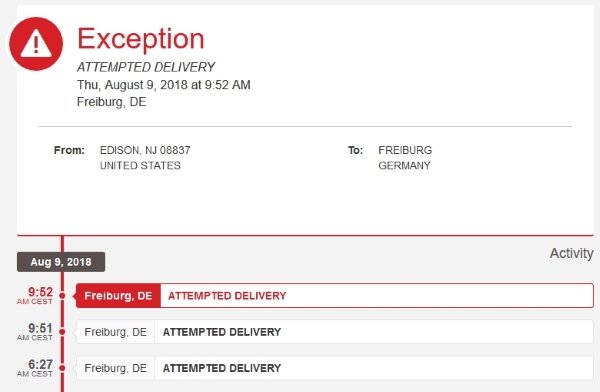The image size is (600, 392).
Task: Click the 6:27 AM timeline dot
Action: tap(62, 368)
